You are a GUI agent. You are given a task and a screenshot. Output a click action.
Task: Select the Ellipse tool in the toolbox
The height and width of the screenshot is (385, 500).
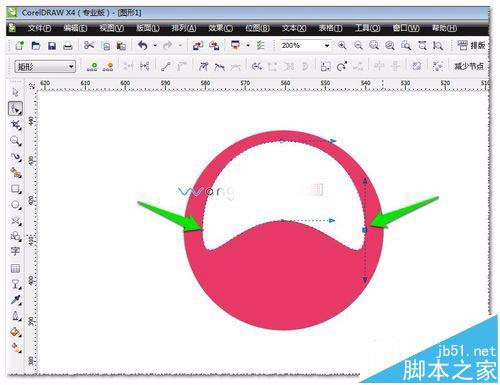coord(15,205)
